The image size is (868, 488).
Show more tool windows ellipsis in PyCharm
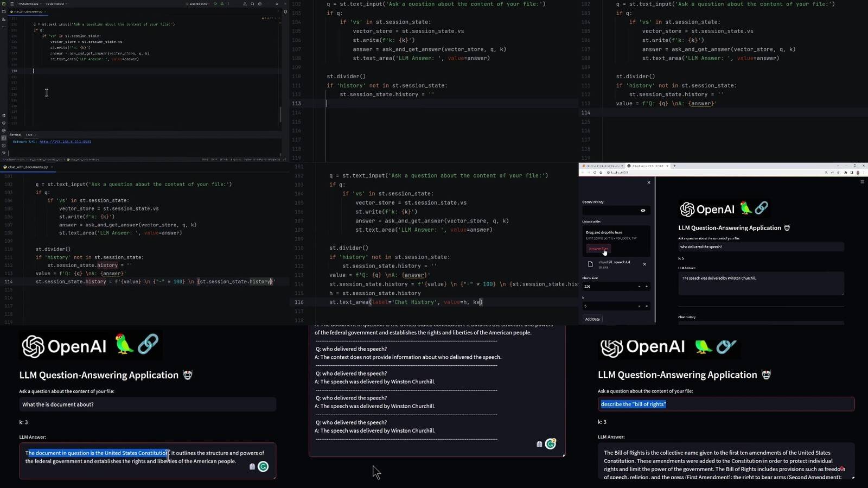coord(4,27)
